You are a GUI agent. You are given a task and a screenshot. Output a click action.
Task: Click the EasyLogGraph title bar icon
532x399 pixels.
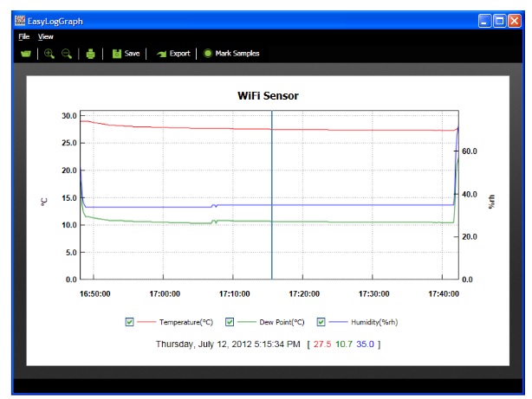tap(20, 21)
